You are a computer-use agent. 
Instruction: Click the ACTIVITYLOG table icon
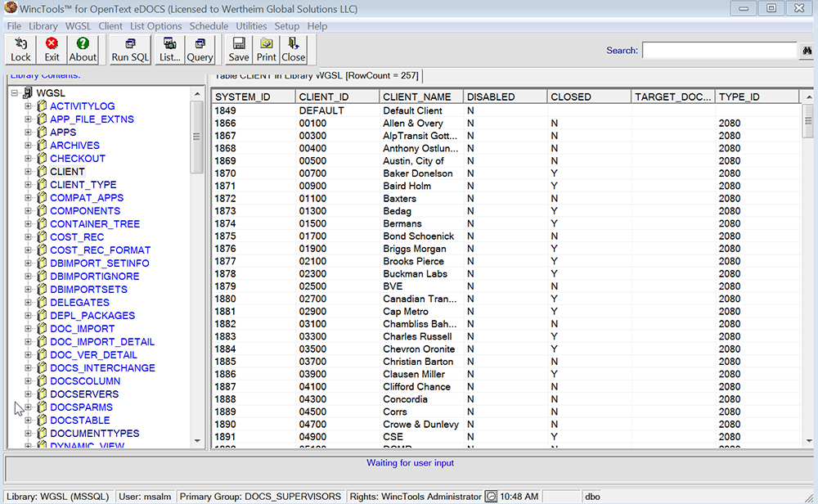(42, 106)
